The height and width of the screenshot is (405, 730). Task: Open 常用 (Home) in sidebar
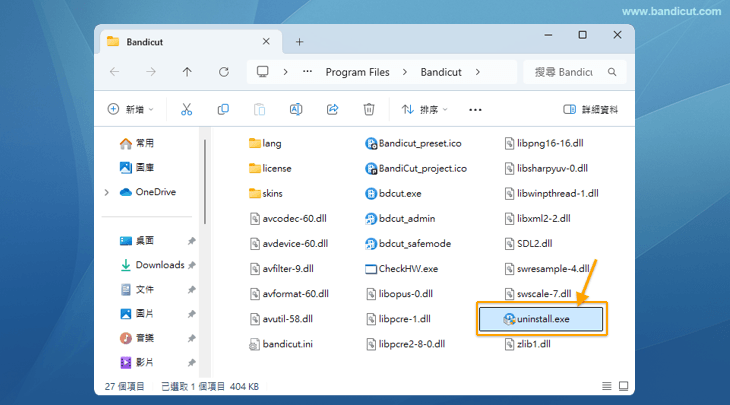click(137, 143)
